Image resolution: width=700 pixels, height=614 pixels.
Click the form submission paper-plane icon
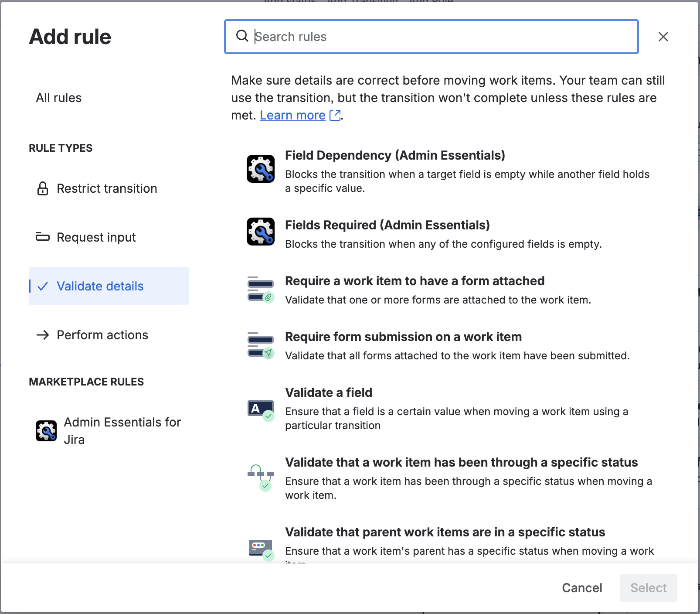[261, 346]
